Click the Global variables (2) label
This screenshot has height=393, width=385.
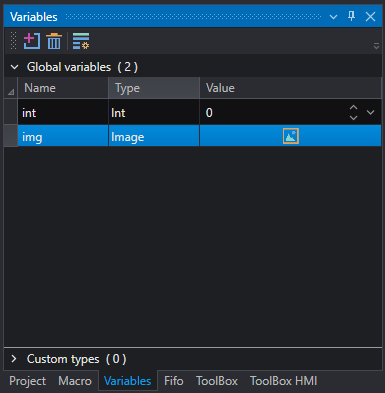point(82,67)
